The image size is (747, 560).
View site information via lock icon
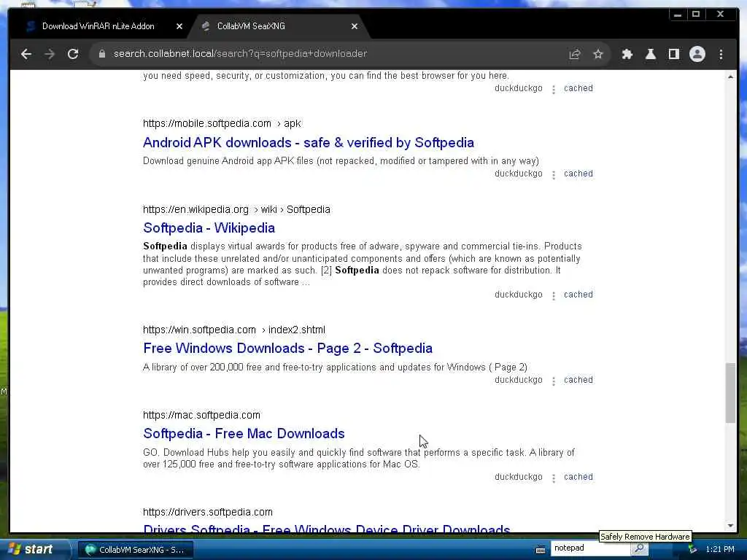point(102,54)
